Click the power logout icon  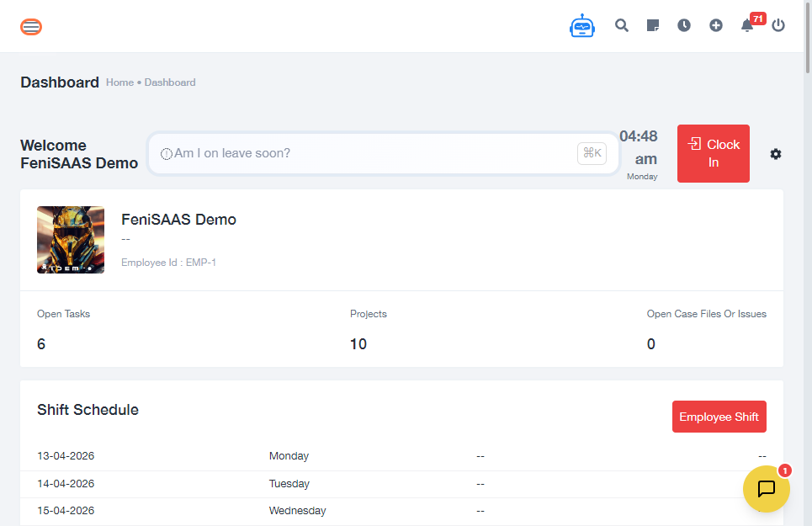778,25
